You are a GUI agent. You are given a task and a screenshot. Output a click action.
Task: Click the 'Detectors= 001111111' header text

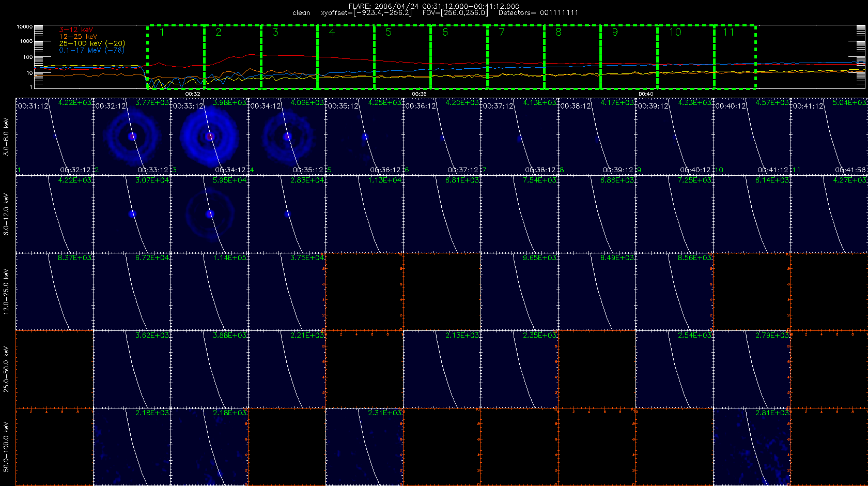tap(538, 13)
